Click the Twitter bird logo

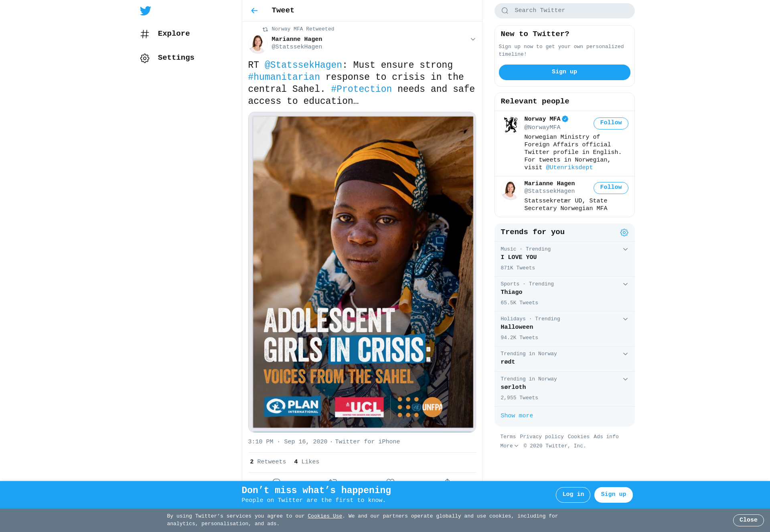(x=146, y=11)
